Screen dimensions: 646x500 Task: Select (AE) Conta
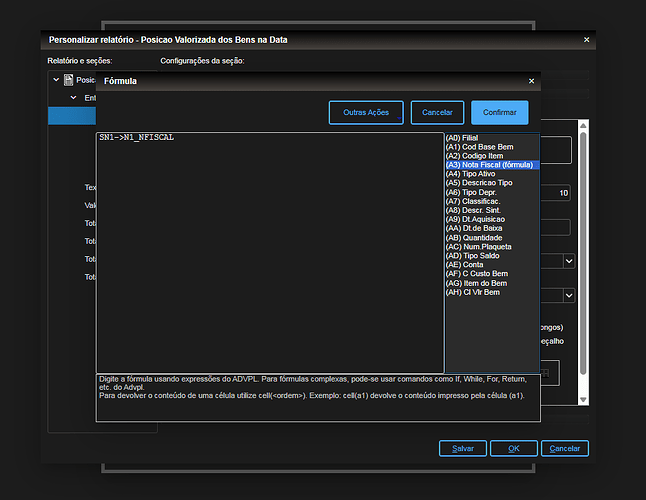pyautogui.click(x=492, y=265)
